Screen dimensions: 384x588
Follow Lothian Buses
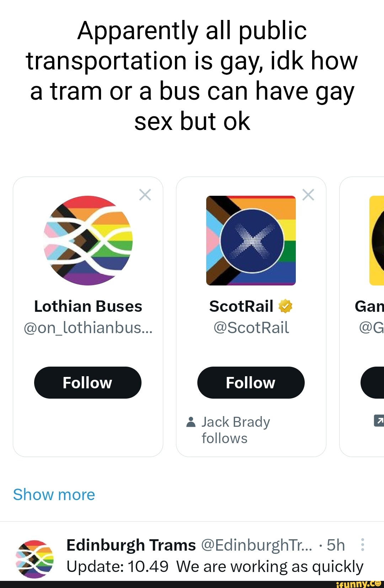click(x=88, y=383)
